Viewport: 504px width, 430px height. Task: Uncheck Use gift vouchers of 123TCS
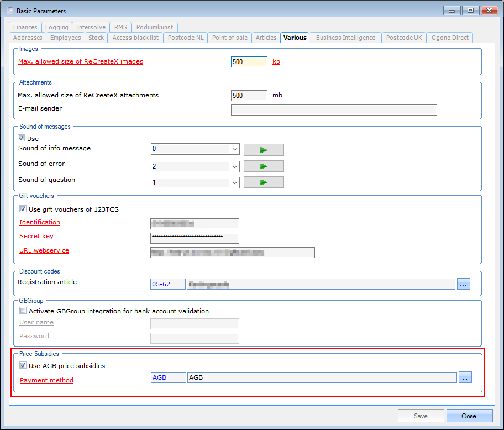(23, 209)
